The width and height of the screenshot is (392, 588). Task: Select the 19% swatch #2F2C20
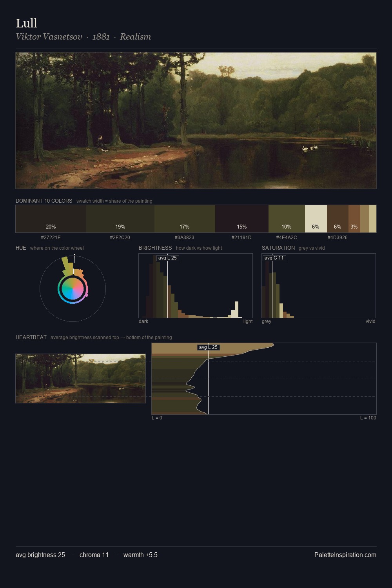[x=120, y=219]
